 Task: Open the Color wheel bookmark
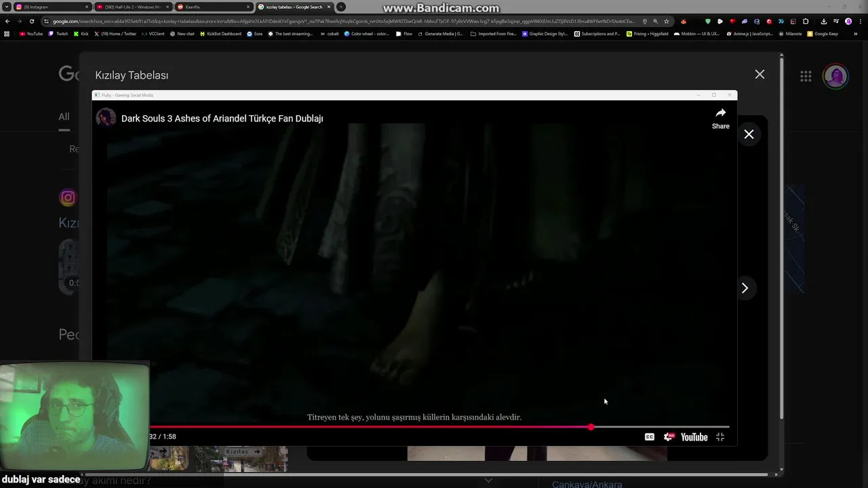pyautogui.click(x=366, y=34)
